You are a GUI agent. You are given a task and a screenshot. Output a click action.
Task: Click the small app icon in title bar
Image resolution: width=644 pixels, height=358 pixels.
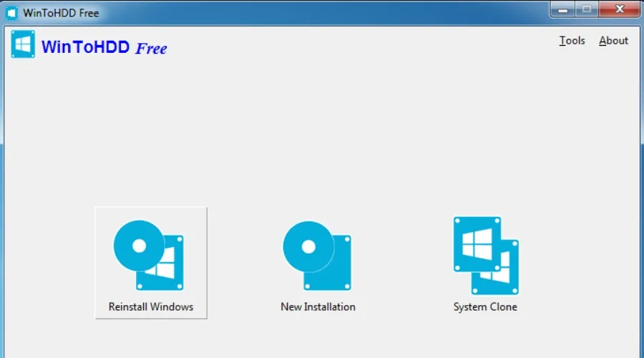pos(11,13)
